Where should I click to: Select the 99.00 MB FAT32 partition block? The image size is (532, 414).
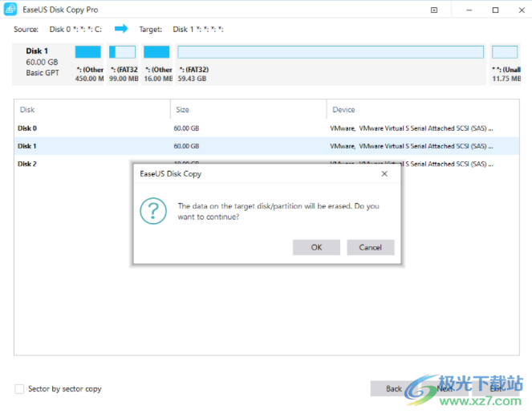coord(123,52)
